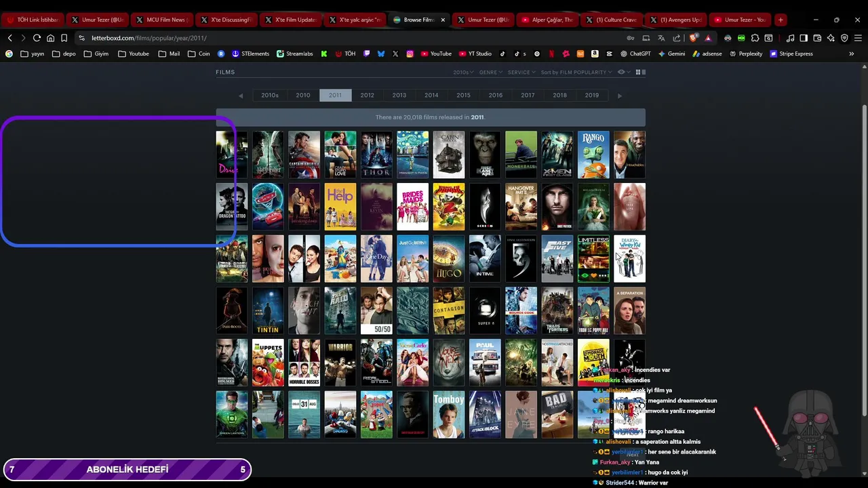The height and width of the screenshot is (488, 868).
Task: Open the Streamlabs bookmark
Action: (295, 54)
